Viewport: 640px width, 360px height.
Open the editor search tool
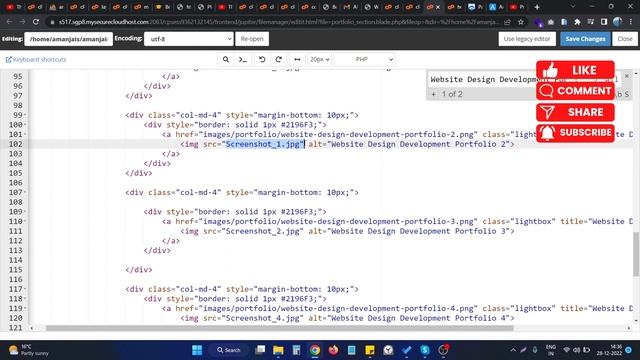[226, 60]
